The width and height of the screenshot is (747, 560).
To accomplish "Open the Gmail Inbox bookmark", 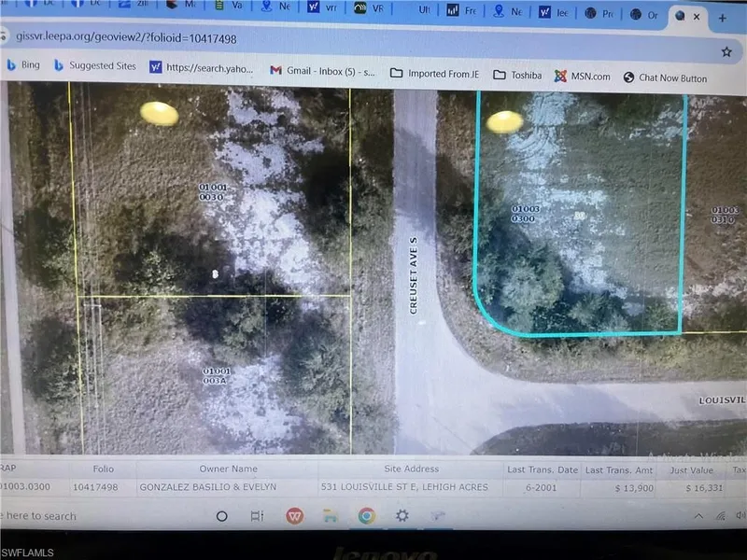I will pos(322,70).
